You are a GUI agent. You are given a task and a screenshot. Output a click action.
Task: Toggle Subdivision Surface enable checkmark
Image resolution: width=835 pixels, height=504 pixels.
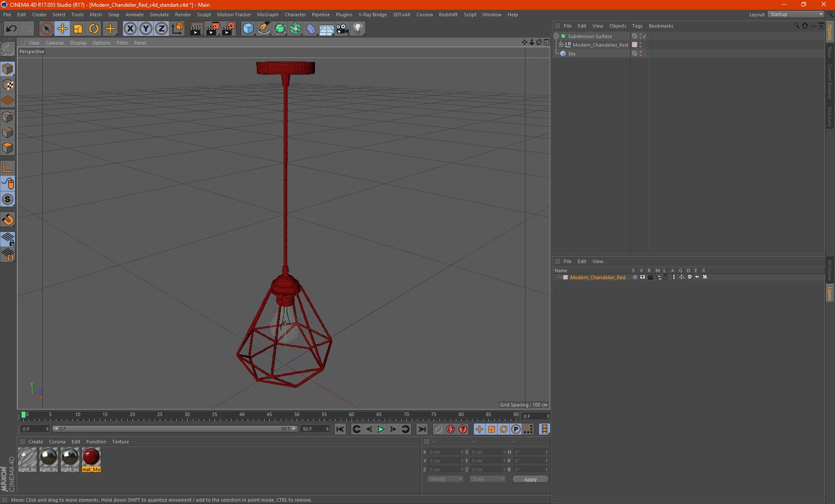644,36
